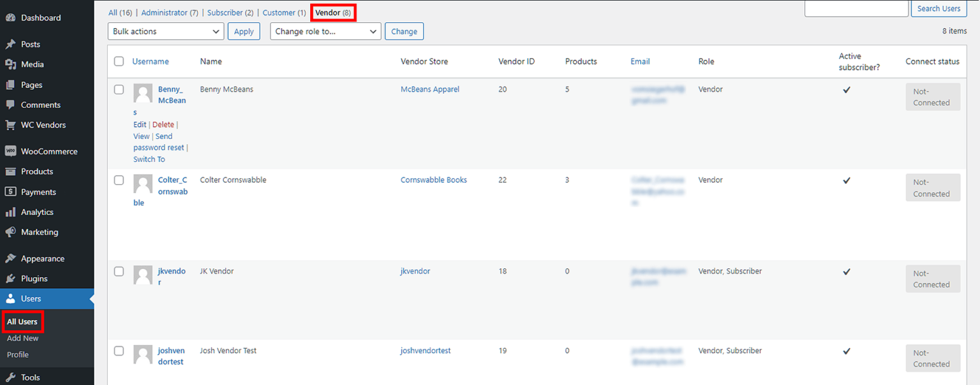Image resolution: width=980 pixels, height=385 pixels.
Task: Click the Search Users button
Action: point(939,8)
